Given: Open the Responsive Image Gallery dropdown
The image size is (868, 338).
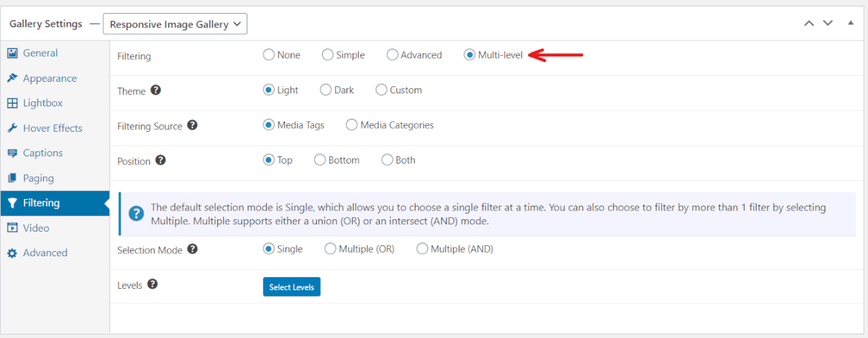Looking at the screenshot, I should click(176, 24).
